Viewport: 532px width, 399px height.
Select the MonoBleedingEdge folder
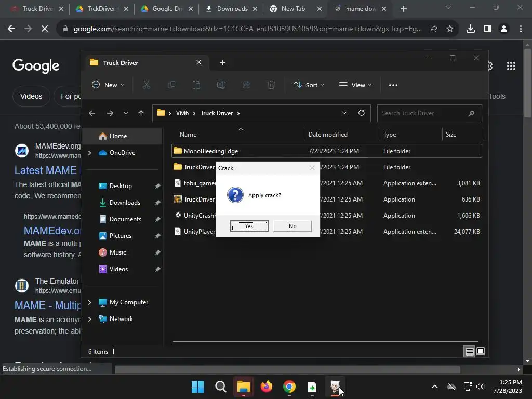tap(326, 151)
